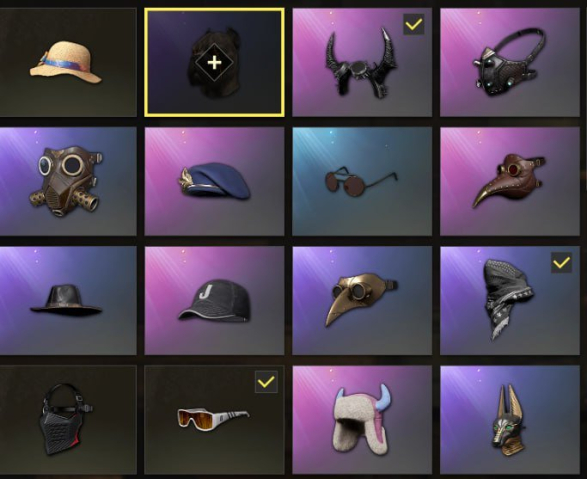
Task: Toggle the checkmark on the white sunglasses
Action: click(x=266, y=382)
